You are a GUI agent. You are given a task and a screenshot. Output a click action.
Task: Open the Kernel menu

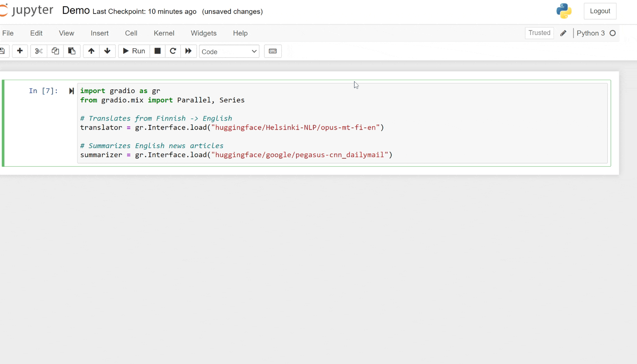tap(164, 33)
